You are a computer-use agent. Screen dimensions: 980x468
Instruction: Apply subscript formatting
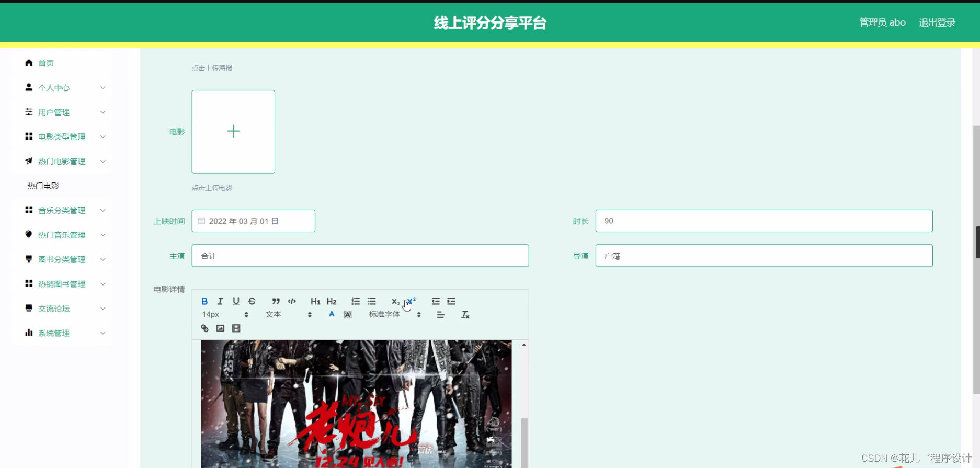pyautogui.click(x=395, y=301)
